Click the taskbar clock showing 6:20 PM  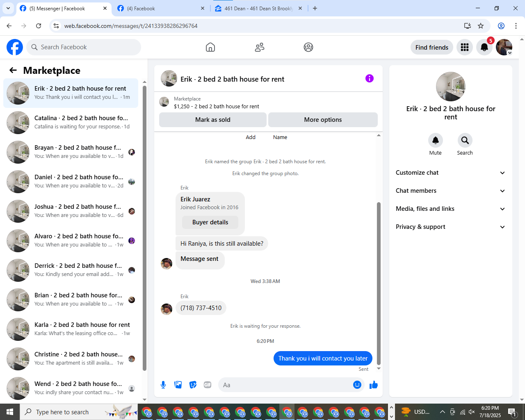pos(490,412)
